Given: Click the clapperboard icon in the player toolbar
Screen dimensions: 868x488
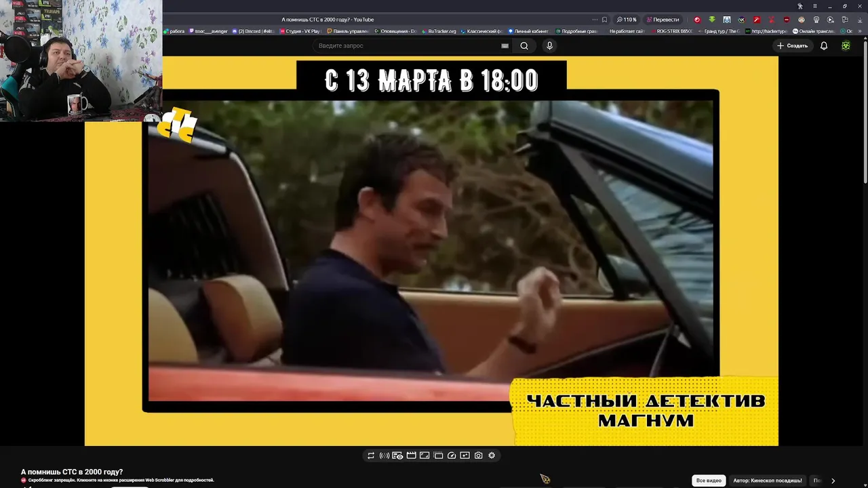Looking at the screenshot, I should [412, 455].
